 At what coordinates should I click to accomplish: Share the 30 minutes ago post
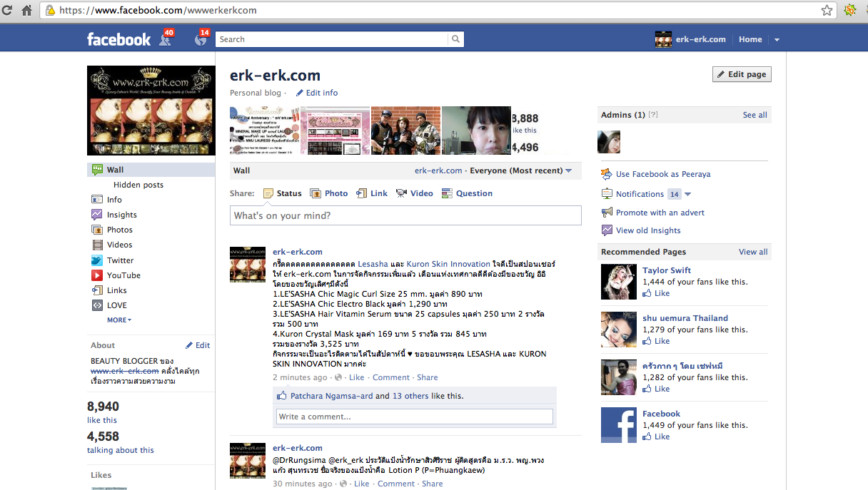[x=433, y=484]
